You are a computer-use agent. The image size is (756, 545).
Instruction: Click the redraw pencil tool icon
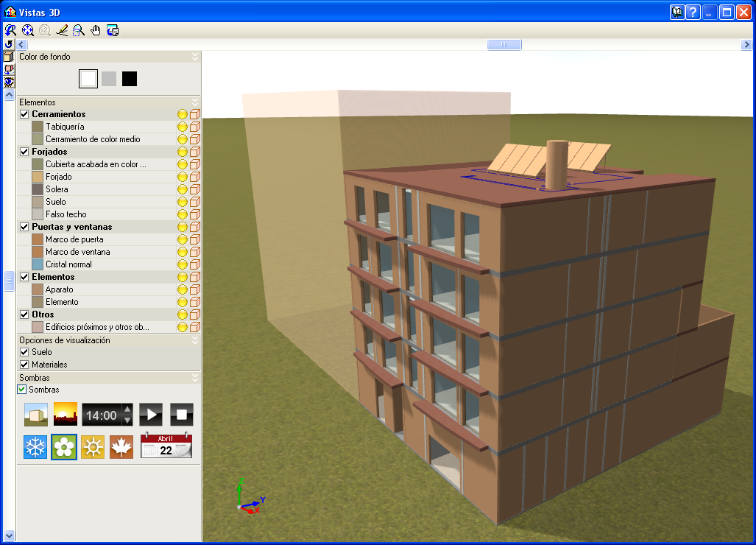tap(62, 30)
